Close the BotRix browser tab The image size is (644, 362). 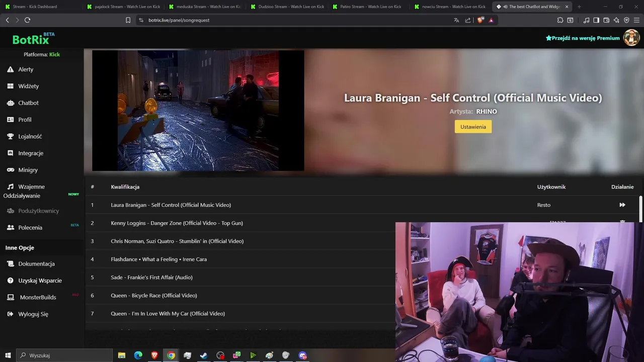coord(567,7)
